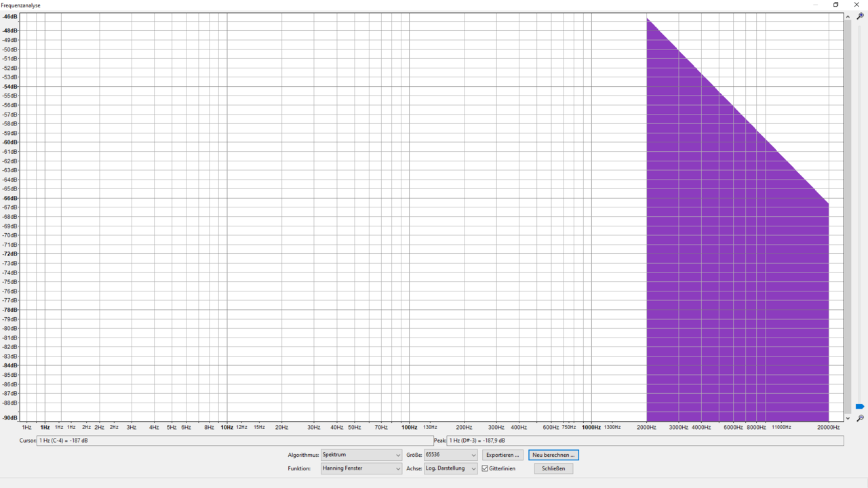Click the 5Hz axis label
Image resolution: width=868 pixels, height=488 pixels.
[x=172, y=427]
